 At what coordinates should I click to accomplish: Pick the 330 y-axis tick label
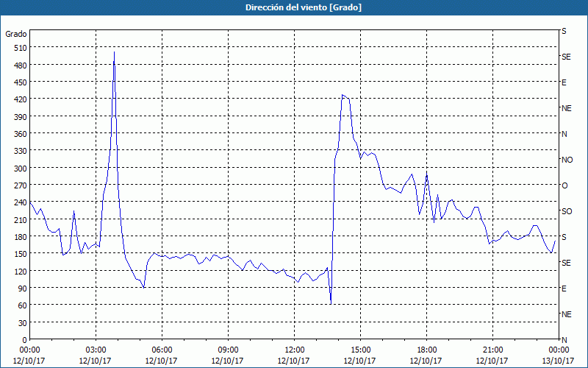point(21,151)
